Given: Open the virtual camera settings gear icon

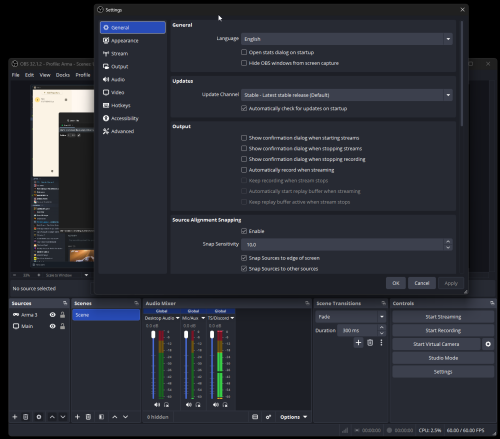Looking at the screenshot, I should 488,344.
